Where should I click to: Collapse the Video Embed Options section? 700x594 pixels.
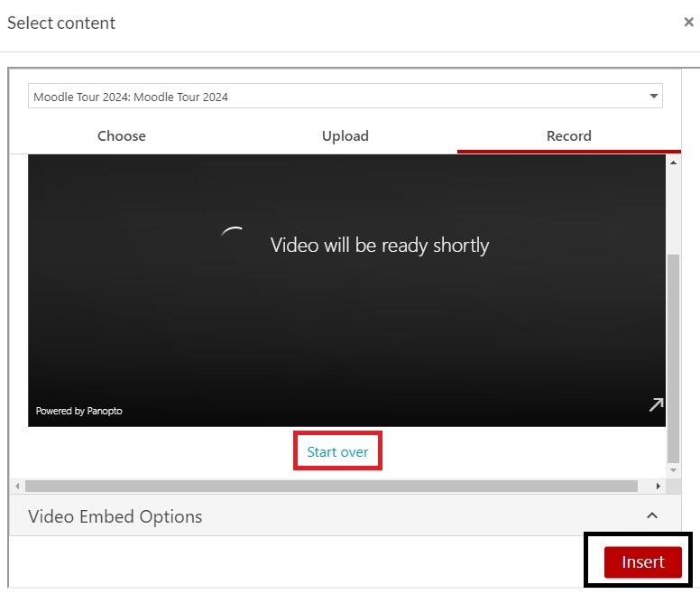pyautogui.click(x=652, y=515)
